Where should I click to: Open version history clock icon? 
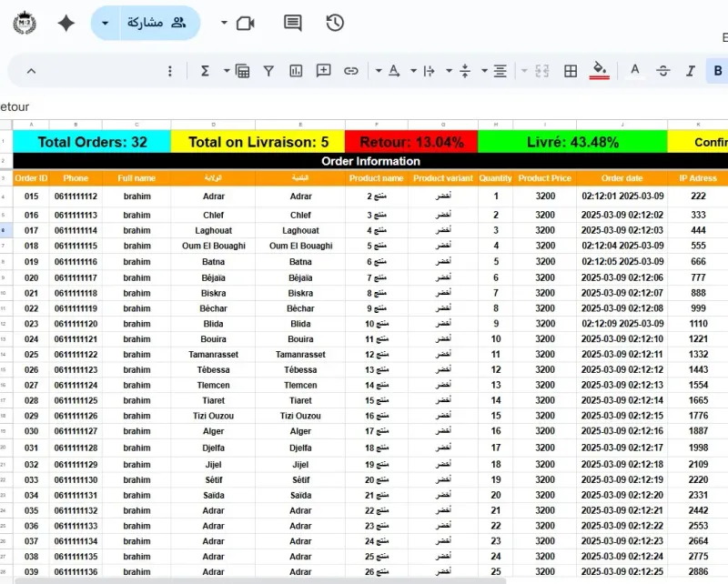tap(335, 23)
